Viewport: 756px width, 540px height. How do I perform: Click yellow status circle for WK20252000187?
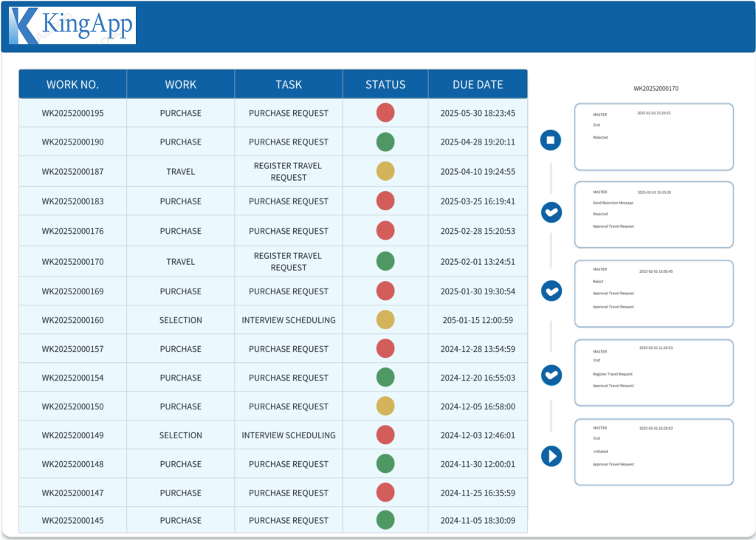[385, 171]
